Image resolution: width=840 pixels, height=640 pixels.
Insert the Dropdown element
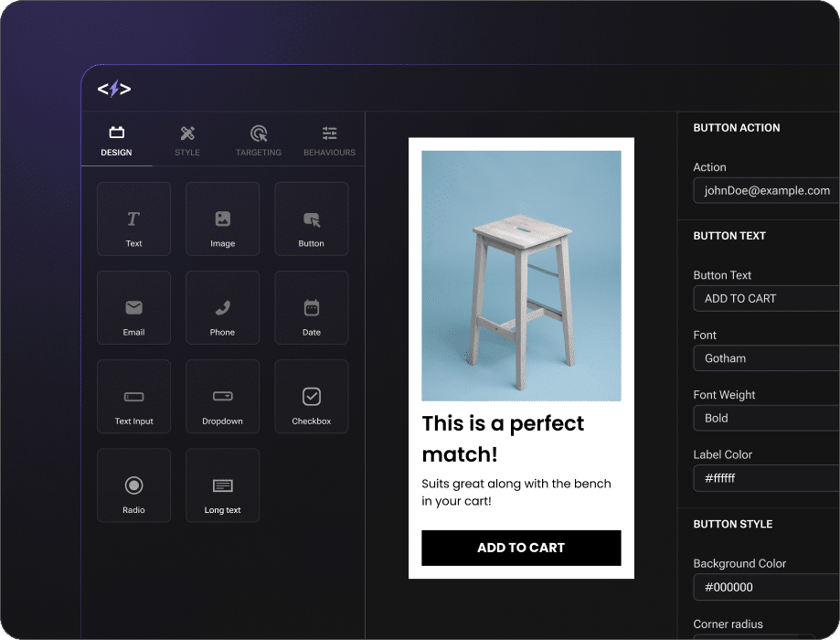pos(222,397)
